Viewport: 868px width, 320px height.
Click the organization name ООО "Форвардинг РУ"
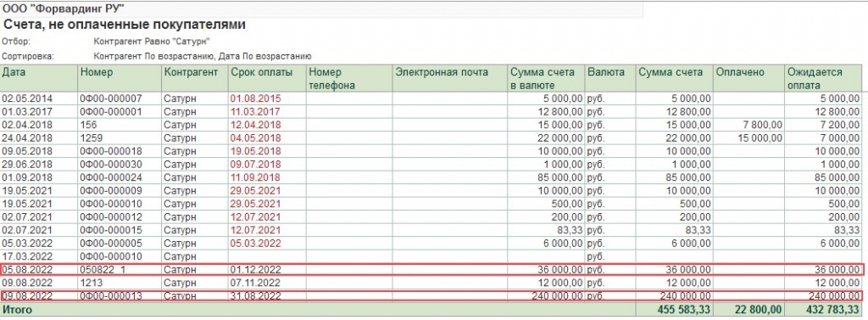pyautogui.click(x=64, y=8)
